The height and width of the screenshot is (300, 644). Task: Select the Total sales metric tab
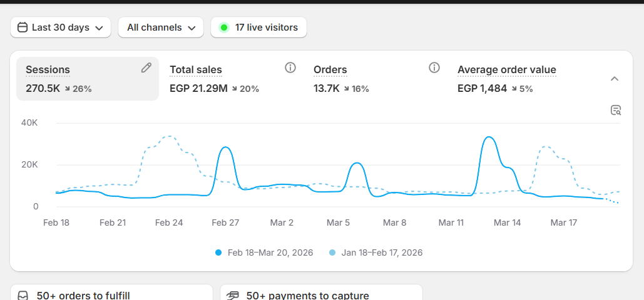pyautogui.click(x=196, y=70)
